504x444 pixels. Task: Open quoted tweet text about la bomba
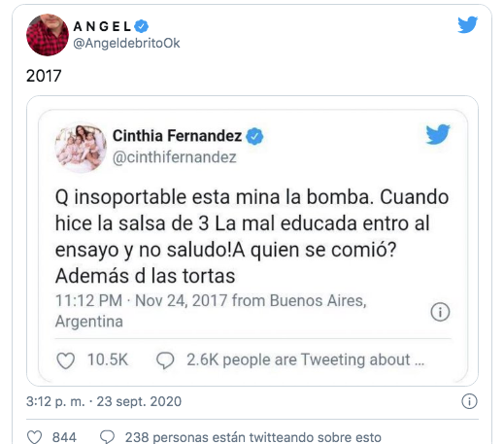point(252,236)
